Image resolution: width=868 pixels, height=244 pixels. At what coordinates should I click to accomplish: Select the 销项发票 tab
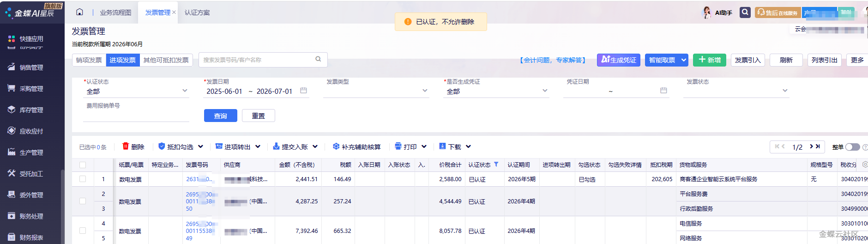89,60
